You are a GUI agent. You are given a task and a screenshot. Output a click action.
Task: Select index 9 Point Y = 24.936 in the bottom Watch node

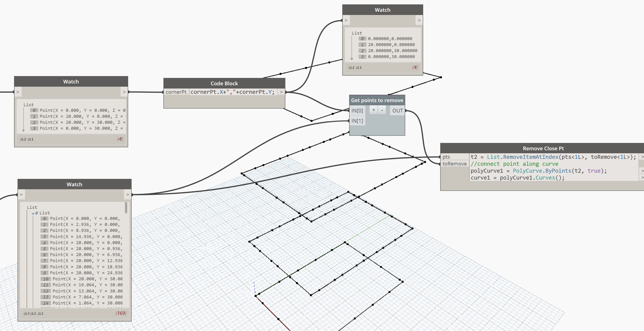tap(86, 273)
